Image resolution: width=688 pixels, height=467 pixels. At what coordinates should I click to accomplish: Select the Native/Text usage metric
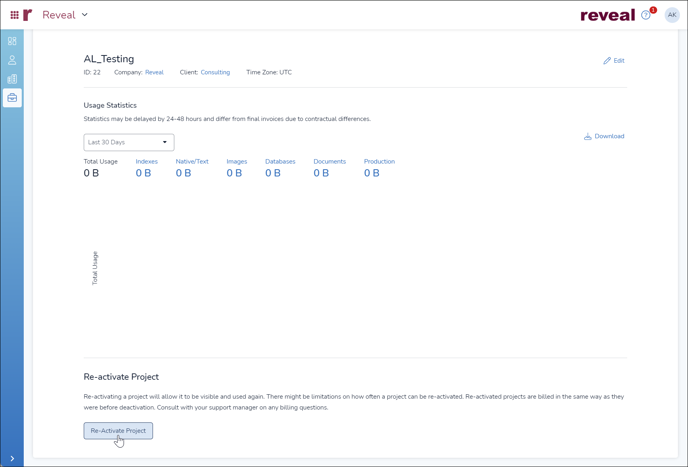[192, 161]
